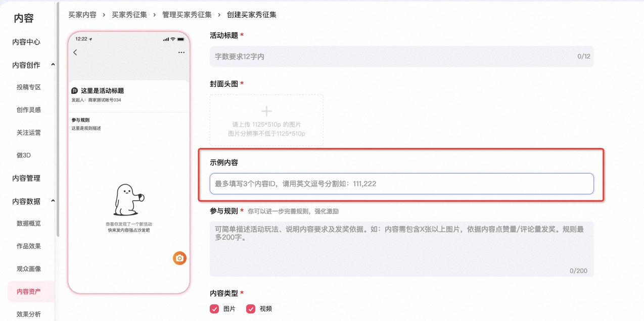This screenshot has width=644, height=321.
Task: Click 快来发内容强占沙发吧 text in preview
Action: click(x=129, y=230)
